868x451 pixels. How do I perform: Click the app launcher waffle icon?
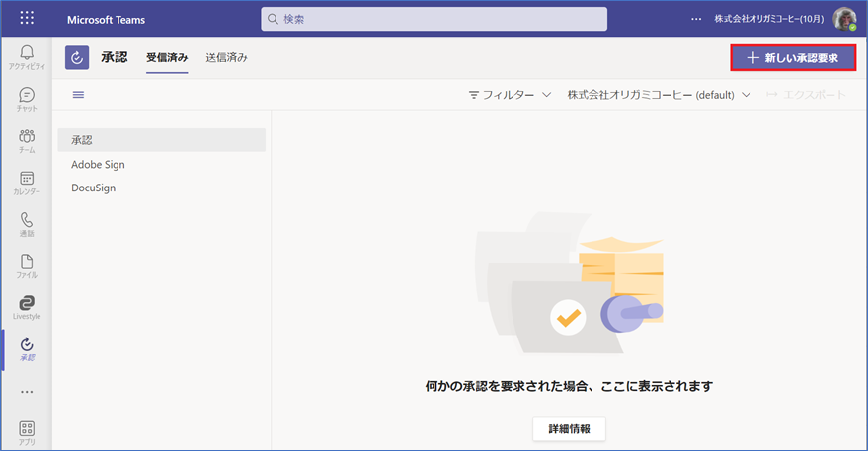point(27,19)
